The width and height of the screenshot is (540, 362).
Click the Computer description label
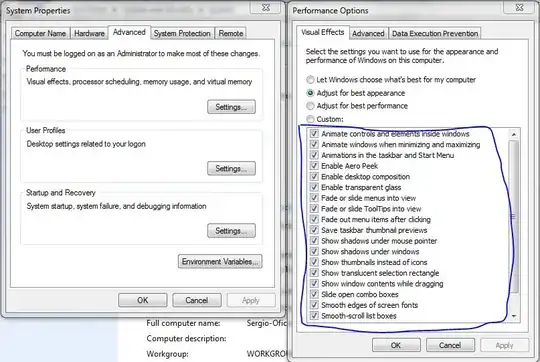(x=186, y=338)
